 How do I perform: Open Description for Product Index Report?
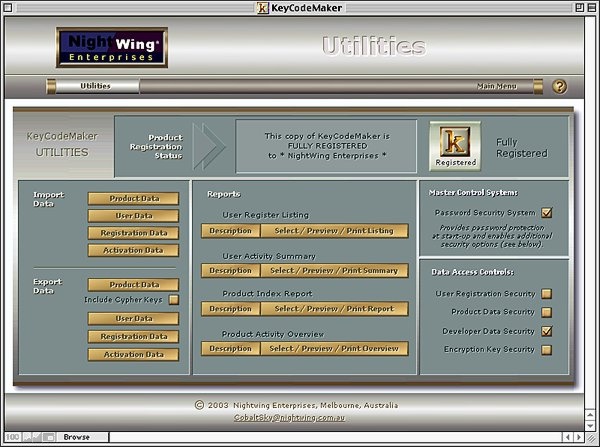[230, 309]
